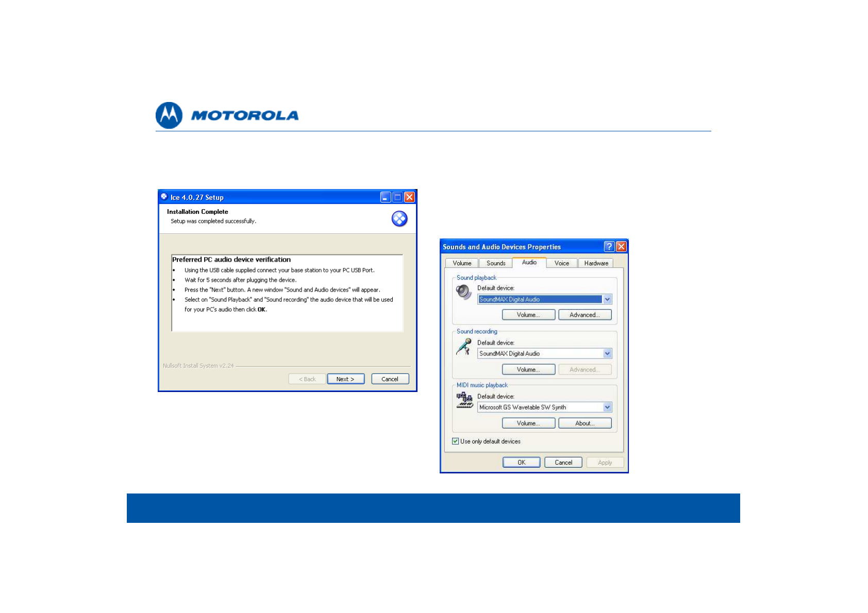Click Volume button under Sound playback
868x613 pixels.
[528, 315]
